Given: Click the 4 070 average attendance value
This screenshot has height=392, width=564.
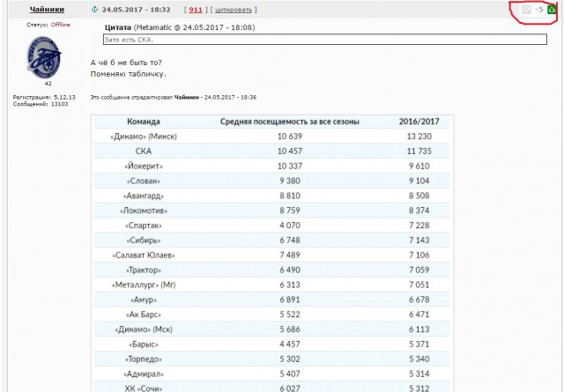Looking at the screenshot, I should (x=290, y=226).
